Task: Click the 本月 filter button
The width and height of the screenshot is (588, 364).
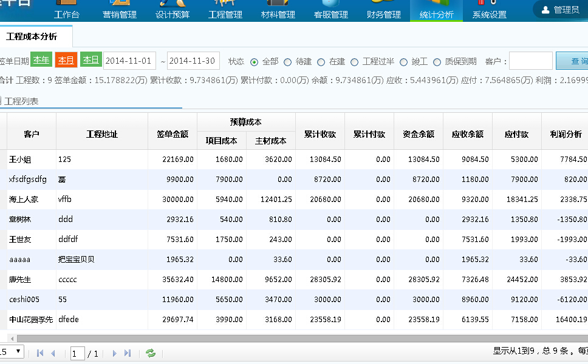Action: tap(66, 60)
